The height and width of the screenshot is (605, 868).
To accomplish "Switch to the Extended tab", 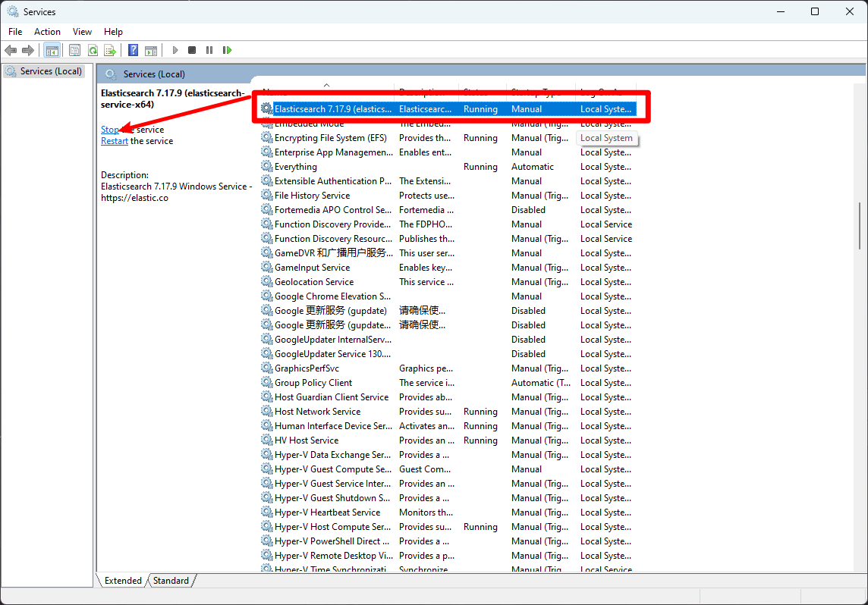I will coord(123,580).
